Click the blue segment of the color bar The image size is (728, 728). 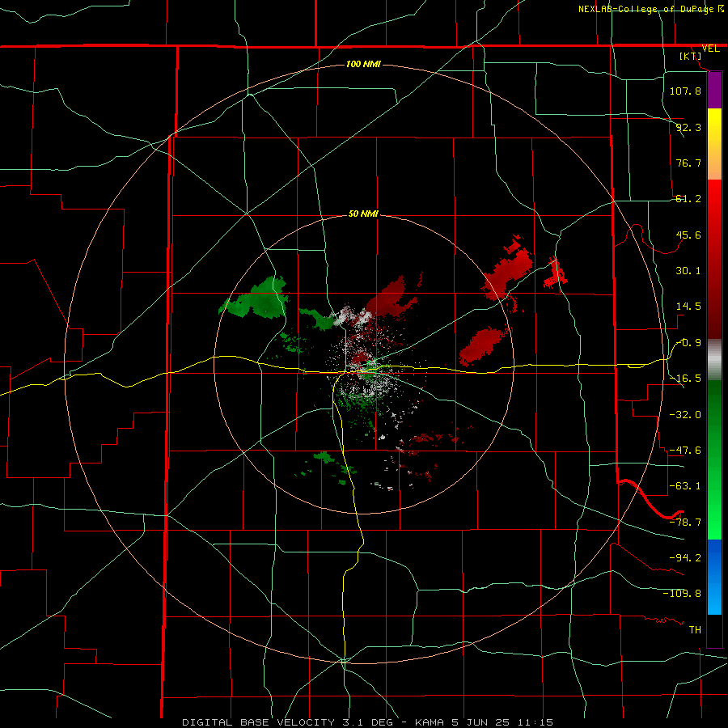point(714,577)
